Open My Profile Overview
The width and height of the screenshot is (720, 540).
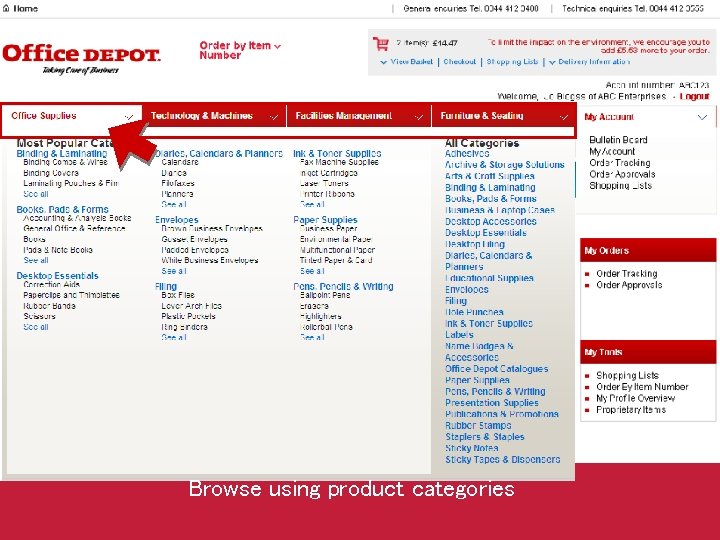pos(636,398)
